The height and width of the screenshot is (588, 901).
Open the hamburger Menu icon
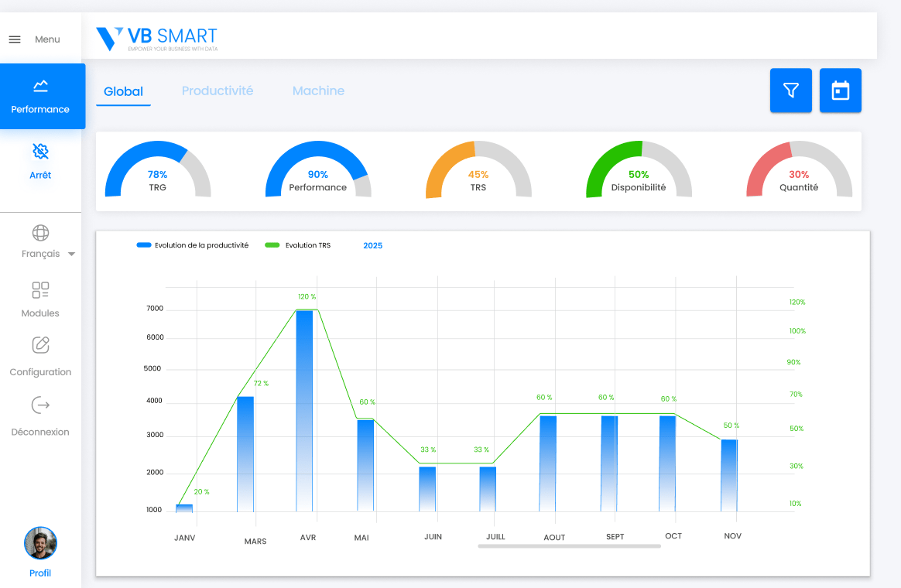[x=15, y=39]
